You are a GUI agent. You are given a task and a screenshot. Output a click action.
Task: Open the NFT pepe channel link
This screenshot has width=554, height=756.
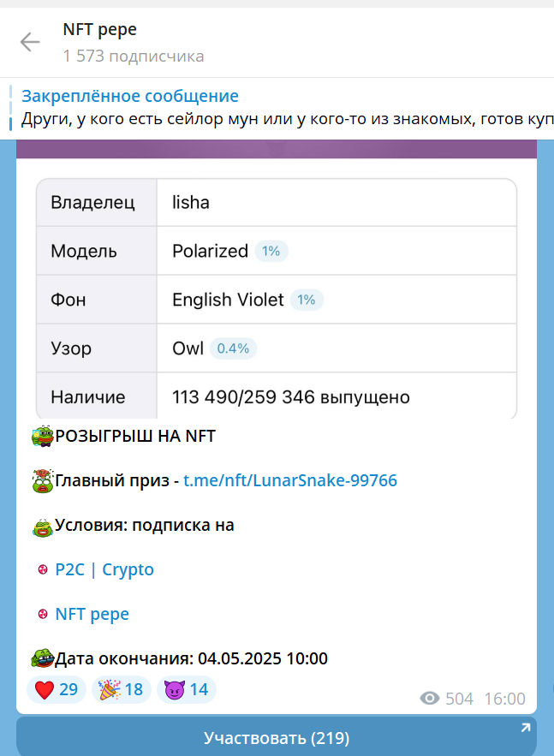coord(92,614)
